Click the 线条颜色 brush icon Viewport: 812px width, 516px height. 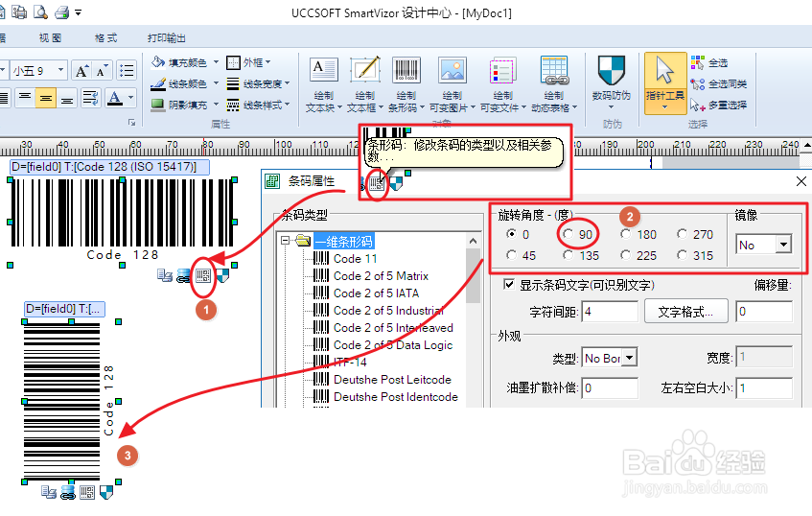click(x=158, y=83)
